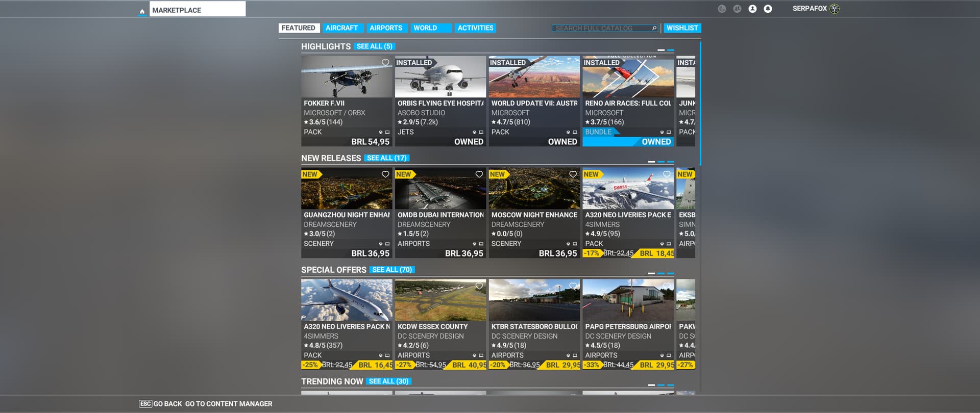Open the multiplayer settings globe icon
This screenshot has width=980, height=413.
(x=722, y=9)
